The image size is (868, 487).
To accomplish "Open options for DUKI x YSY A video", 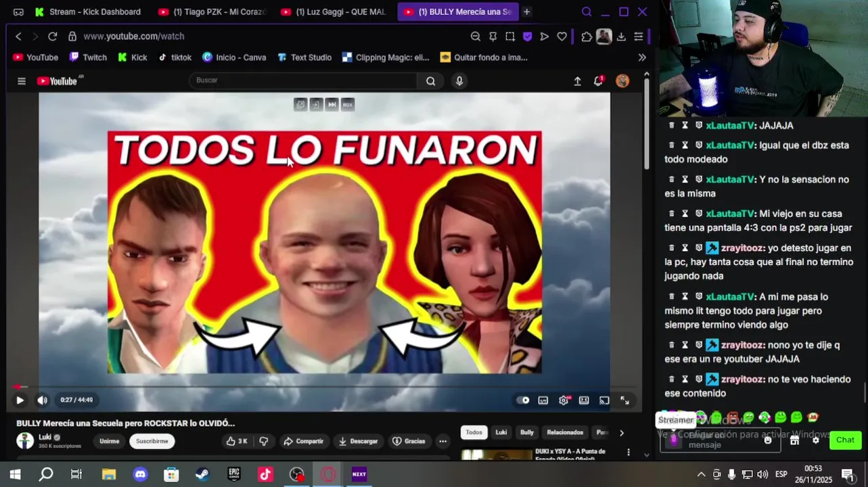I will (629, 452).
